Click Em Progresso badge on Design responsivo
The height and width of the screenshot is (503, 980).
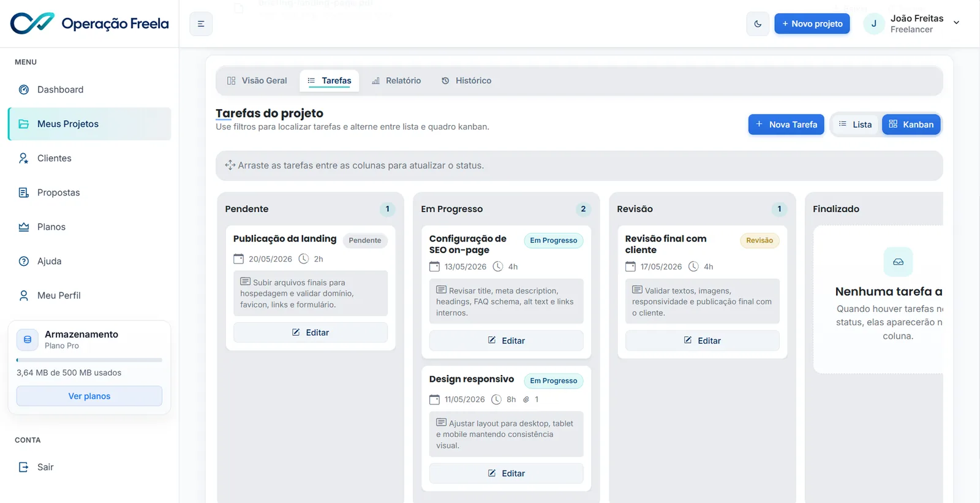(554, 380)
